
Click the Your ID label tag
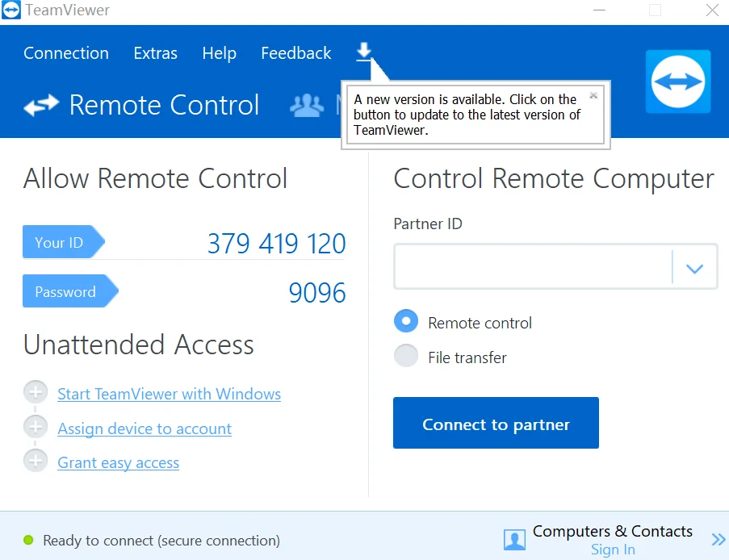[64, 241]
